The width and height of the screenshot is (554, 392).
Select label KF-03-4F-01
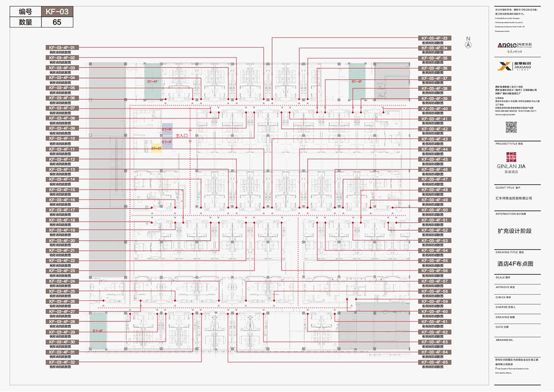tap(62, 47)
